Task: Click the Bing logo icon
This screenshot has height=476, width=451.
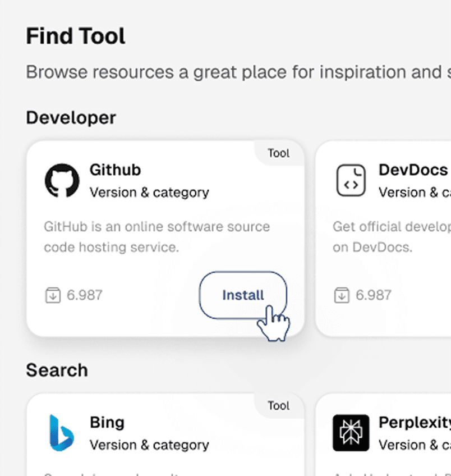Action: click(x=62, y=433)
